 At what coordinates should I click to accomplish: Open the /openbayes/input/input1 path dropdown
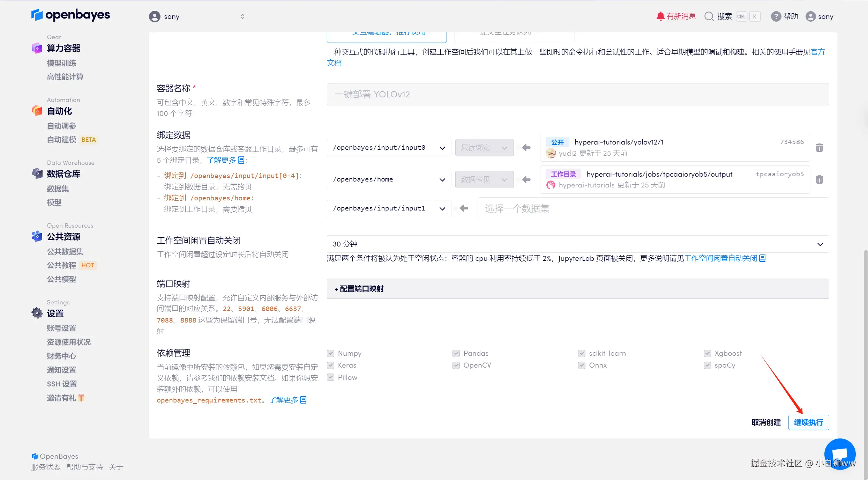point(389,208)
